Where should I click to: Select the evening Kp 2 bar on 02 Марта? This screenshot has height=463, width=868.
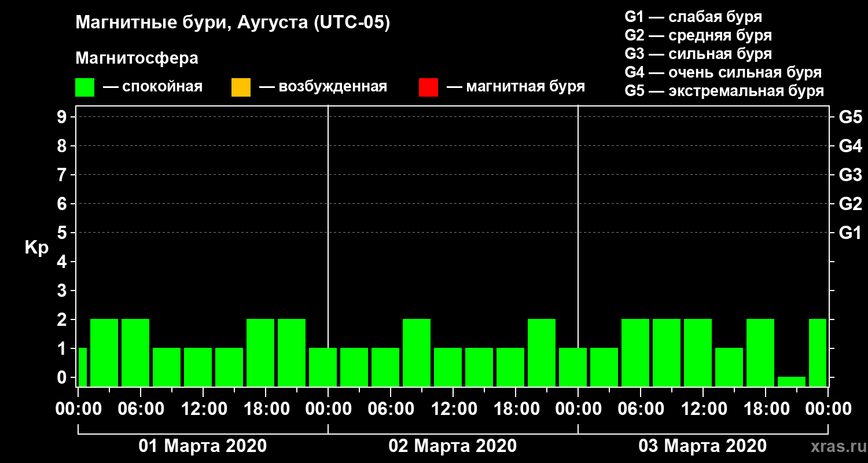pos(542,352)
